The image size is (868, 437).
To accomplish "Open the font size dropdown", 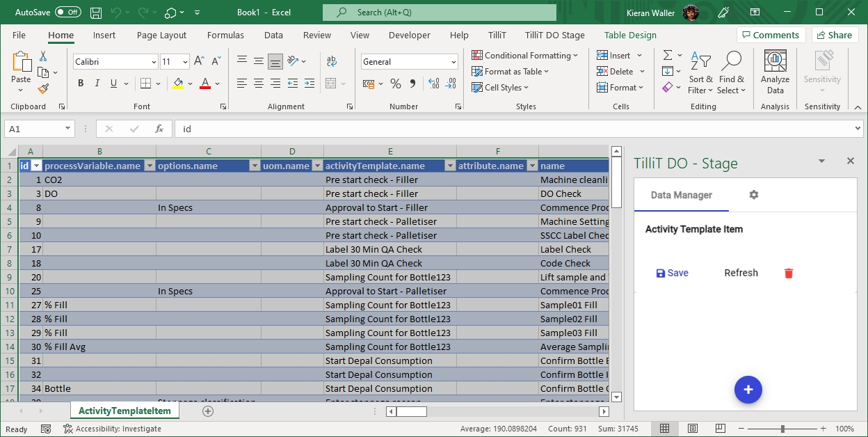I will [185, 62].
